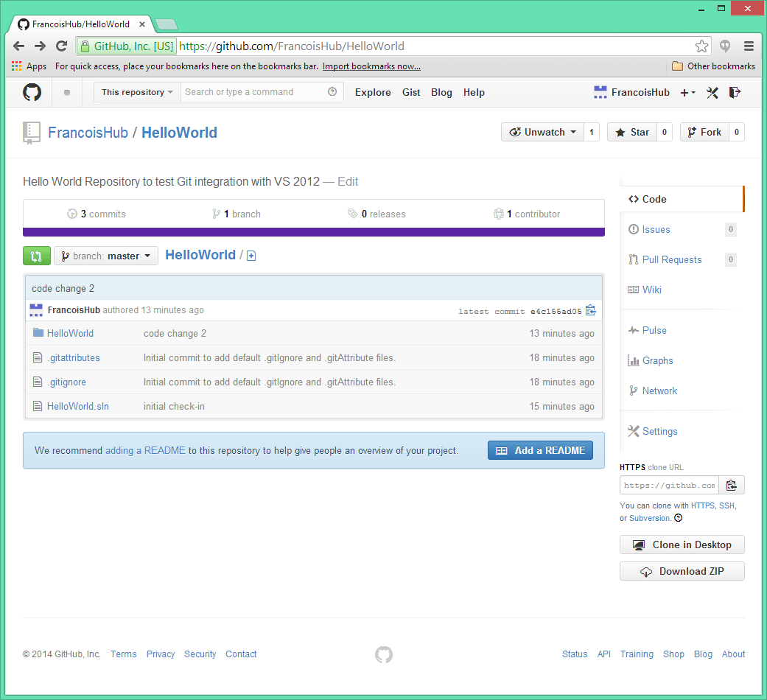Click the green compare and review button

click(37, 256)
